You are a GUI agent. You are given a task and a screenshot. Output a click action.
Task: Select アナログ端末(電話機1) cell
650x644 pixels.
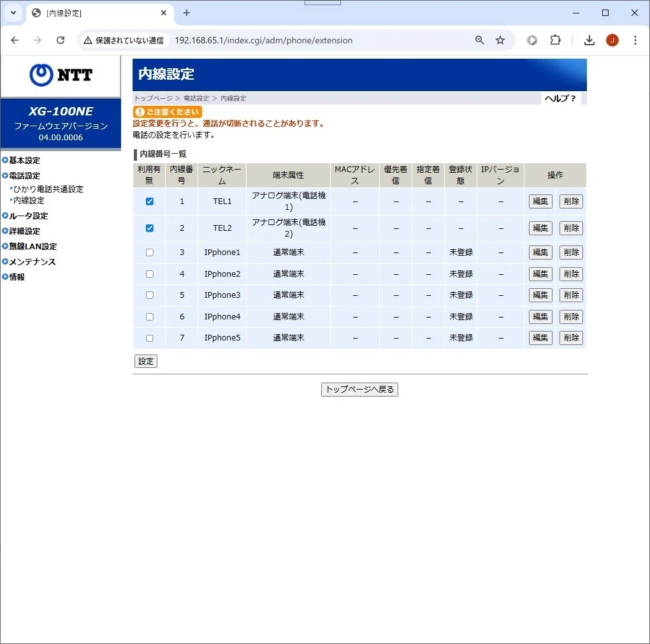[289, 201]
